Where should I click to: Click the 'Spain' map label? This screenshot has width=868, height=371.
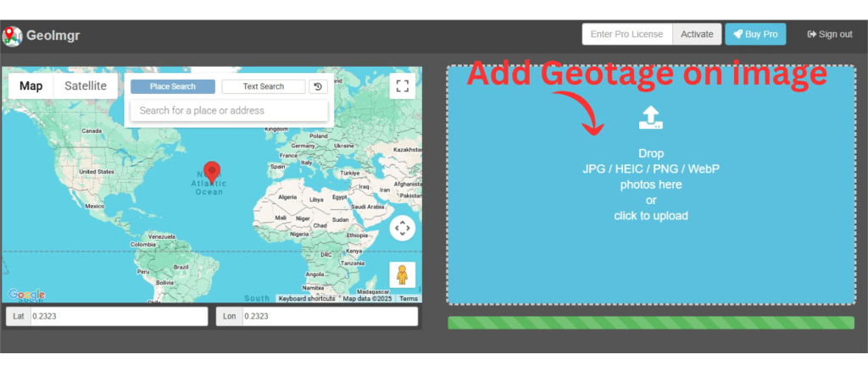277,166
